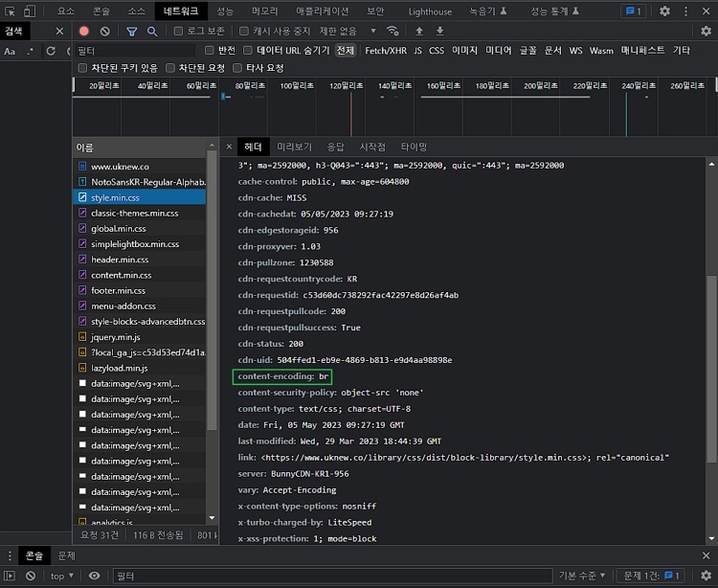
Task: Open the 기본 수준 log level dropdown
Action: (582, 576)
